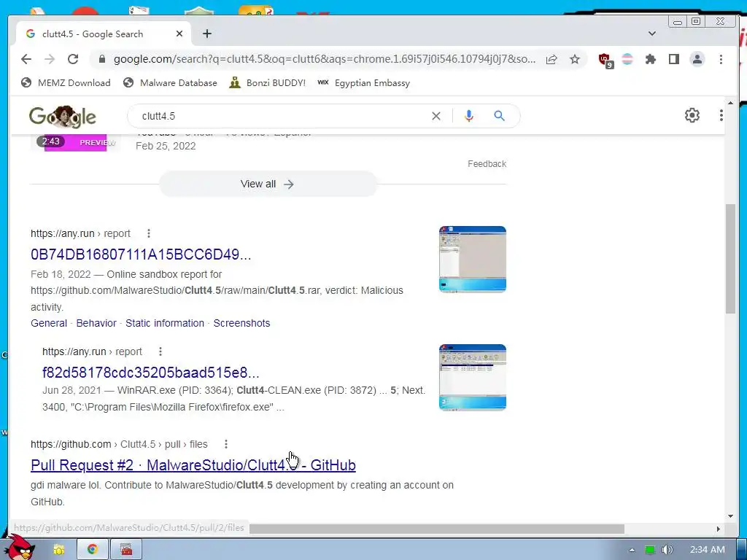This screenshot has width=747, height=560.
Task: Share this page using the share icon
Action: pyautogui.click(x=551, y=59)
